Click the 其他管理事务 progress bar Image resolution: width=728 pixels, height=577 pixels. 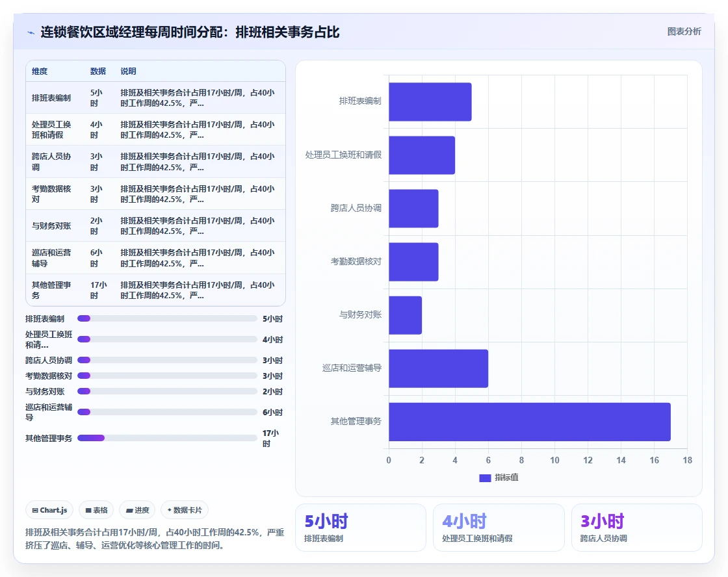tap(167, 438)
